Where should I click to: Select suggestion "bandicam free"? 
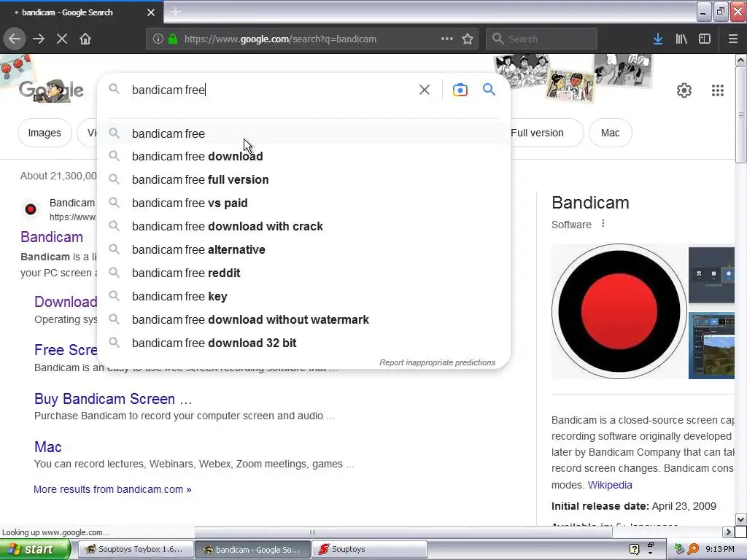tap(303, 134)
